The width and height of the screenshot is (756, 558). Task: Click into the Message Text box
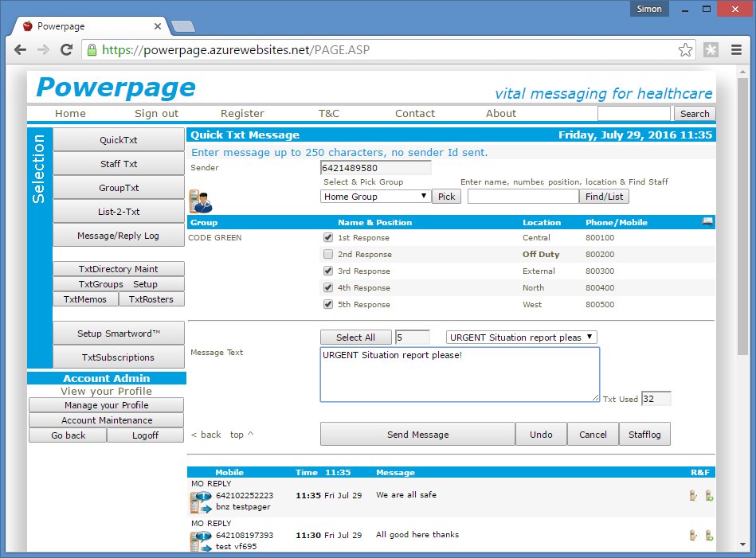click(460, 374)
